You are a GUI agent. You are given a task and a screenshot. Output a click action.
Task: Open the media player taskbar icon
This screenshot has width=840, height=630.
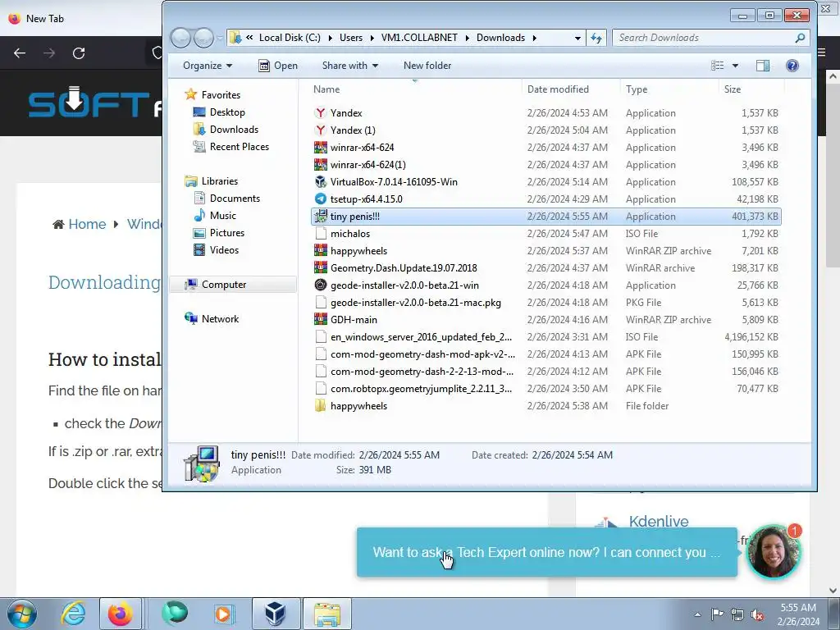pyautogui.click(x=222, y=614)
